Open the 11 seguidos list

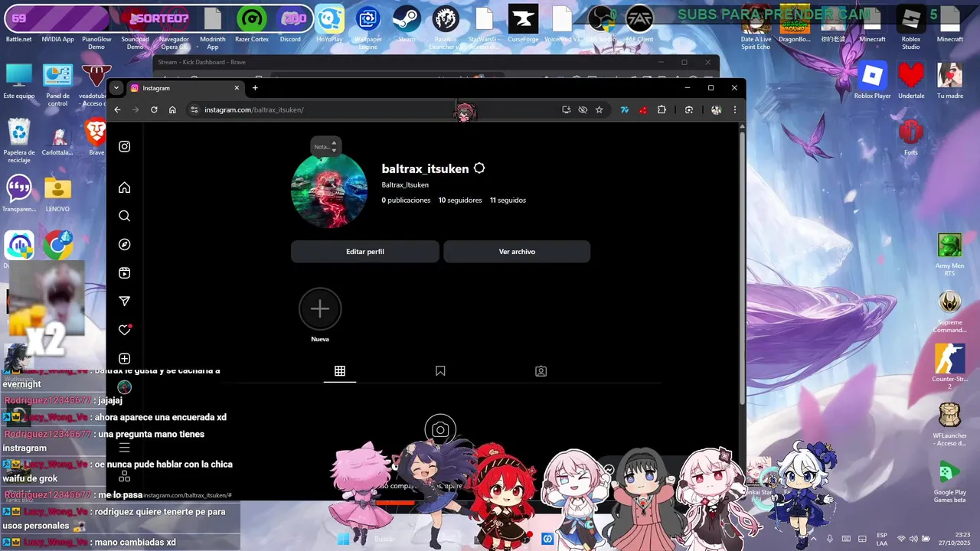pos(508,201)
